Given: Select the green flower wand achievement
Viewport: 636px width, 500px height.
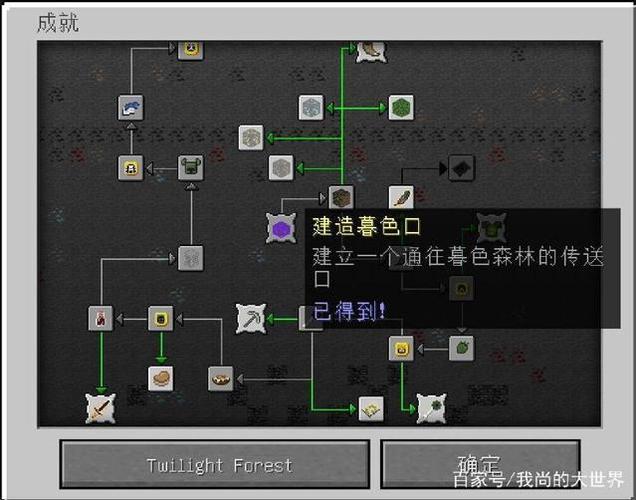Looking at the screenshot, I should pyautogui.click(x=432, y=409).
